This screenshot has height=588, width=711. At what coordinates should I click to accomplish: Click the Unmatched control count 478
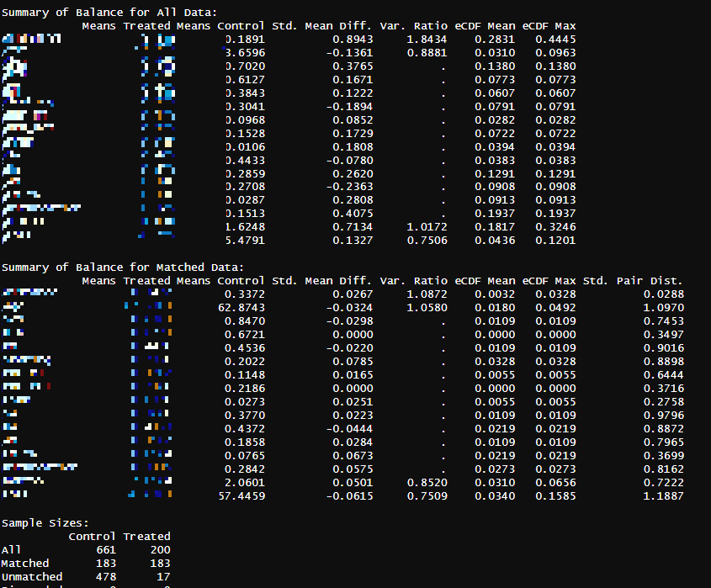(x=106, y=577)
